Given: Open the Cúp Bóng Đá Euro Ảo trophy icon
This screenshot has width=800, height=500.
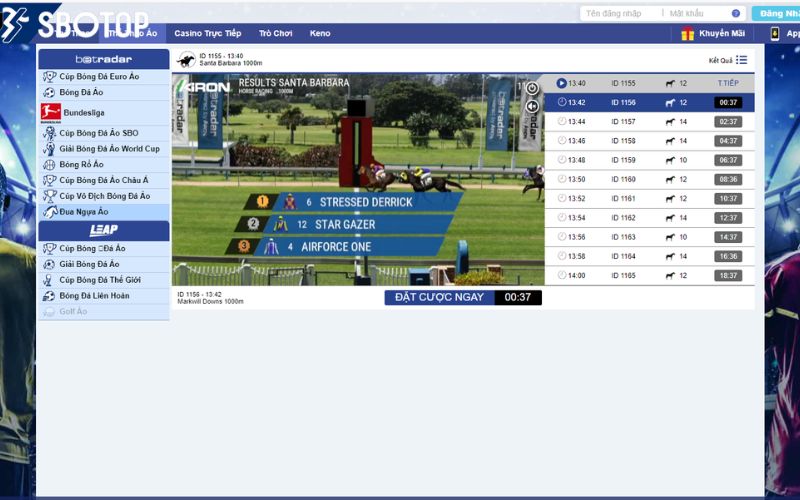Looking at the screenshot, I should pyautogui.click(x=49, y=77).
